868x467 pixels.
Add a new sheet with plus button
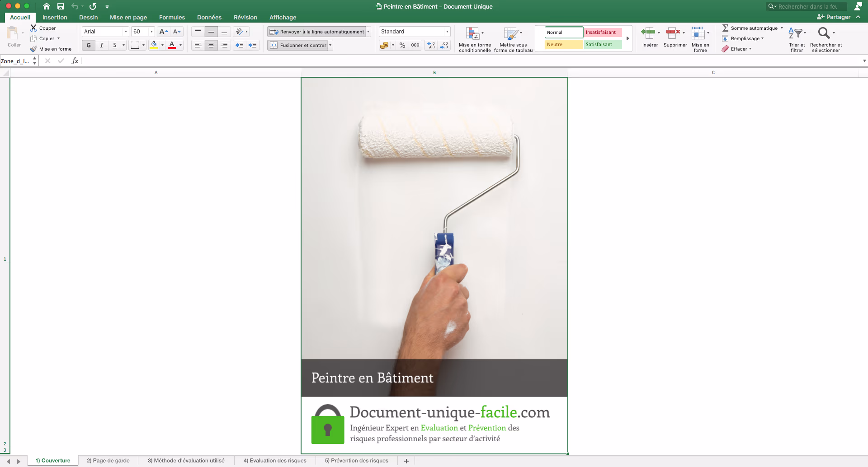coord(406,461)
